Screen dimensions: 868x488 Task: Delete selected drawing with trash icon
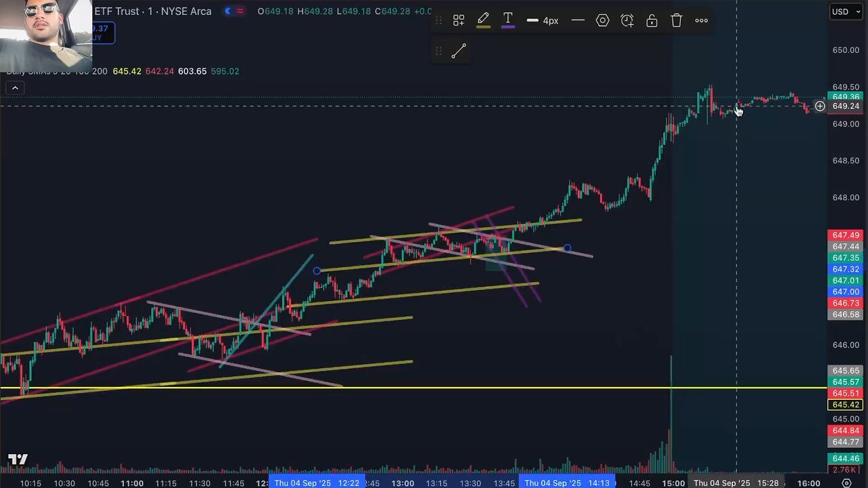[677, 20]
